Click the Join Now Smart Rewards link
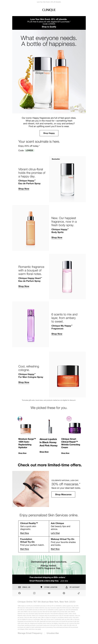This screenshot has height=644, width=98. tap(64, 581)
